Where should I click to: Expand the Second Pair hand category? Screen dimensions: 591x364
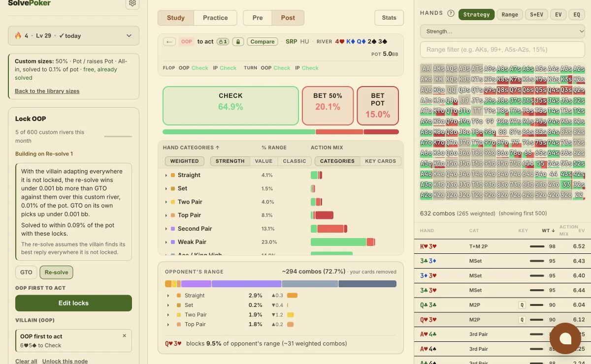pyautogui.click(x=166, y=229)
